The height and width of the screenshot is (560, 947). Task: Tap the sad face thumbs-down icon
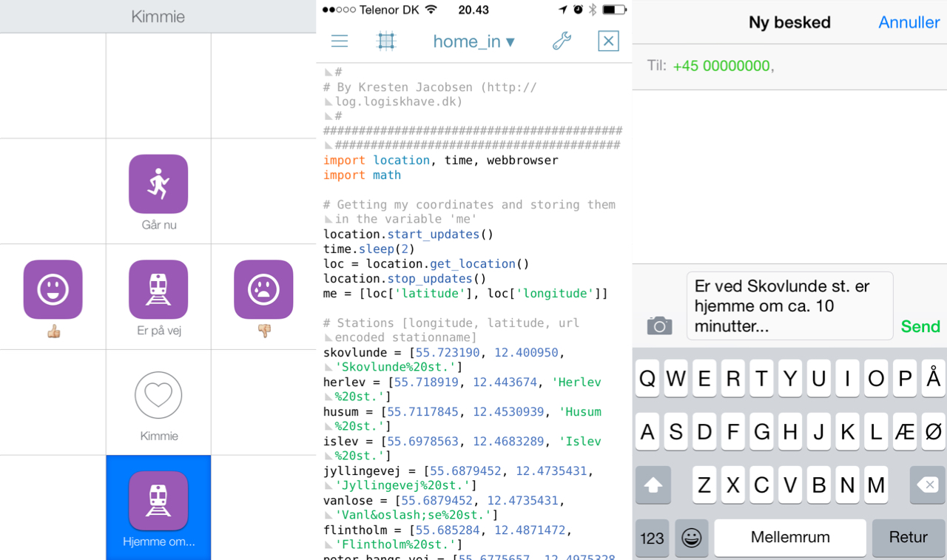tap(263, 290)
